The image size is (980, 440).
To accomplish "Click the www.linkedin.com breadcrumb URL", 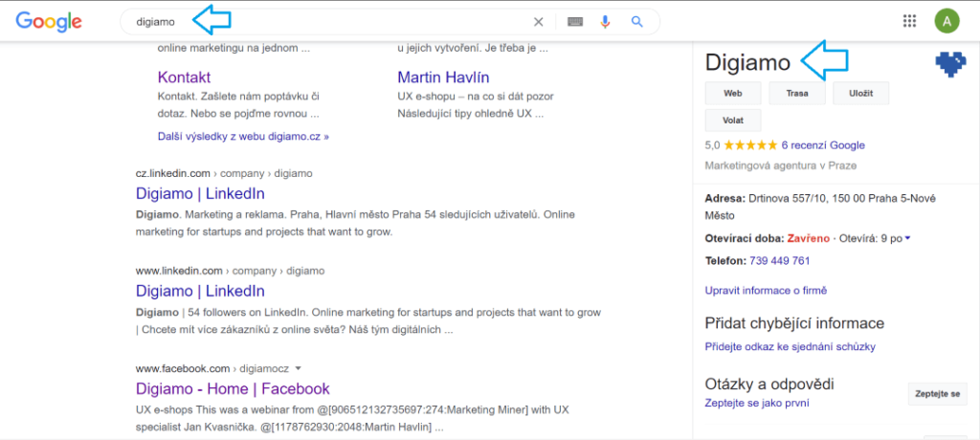I will (230, 271).
